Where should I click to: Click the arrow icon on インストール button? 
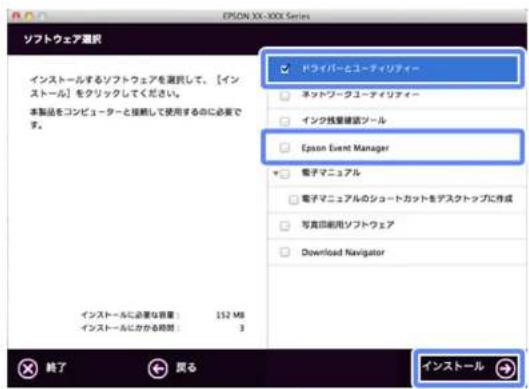505,368
